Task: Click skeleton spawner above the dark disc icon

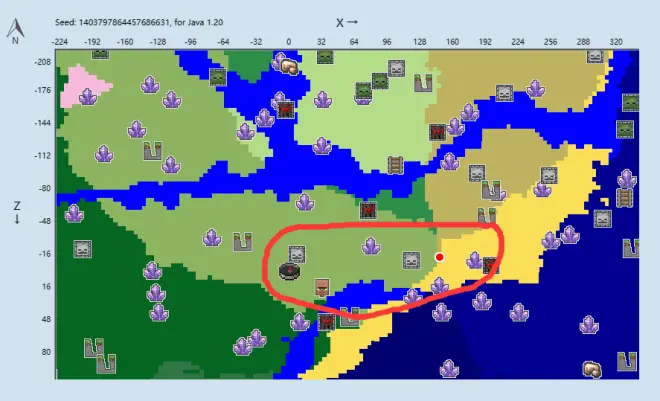Action: click(297, 254)
